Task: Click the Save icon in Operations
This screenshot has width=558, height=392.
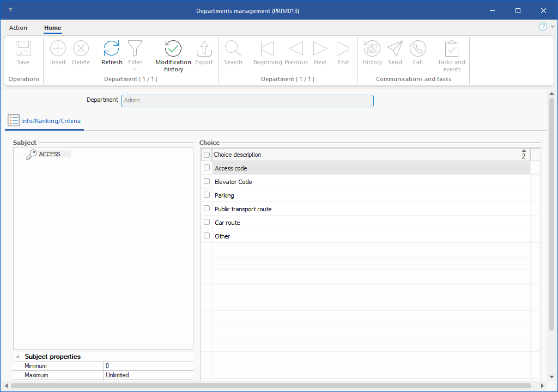Action: pyautogui.click(x=23, y=49)
